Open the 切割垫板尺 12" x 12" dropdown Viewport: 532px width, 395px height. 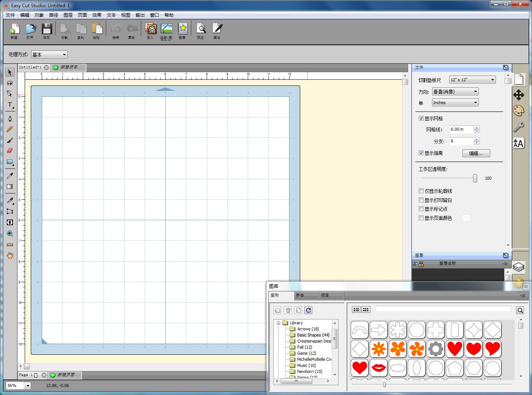pos(472,80)
